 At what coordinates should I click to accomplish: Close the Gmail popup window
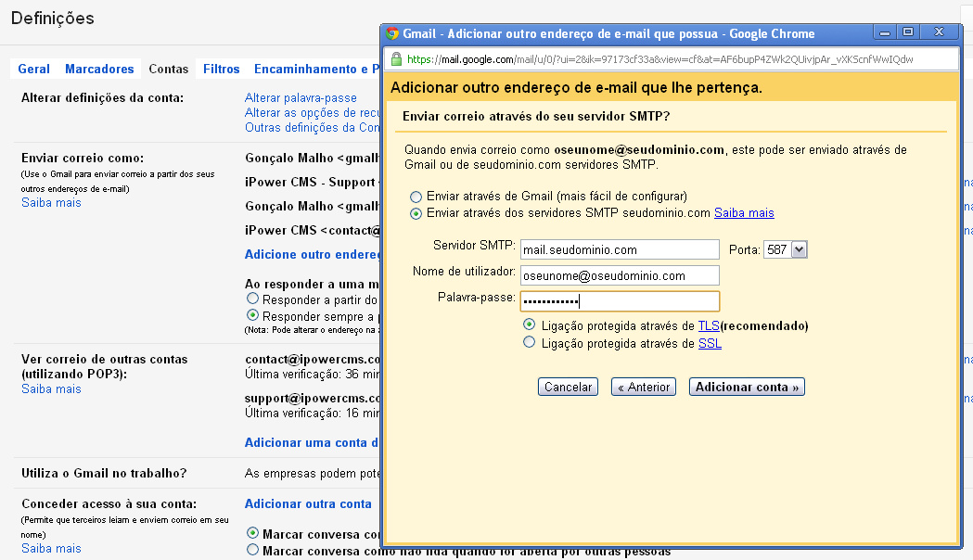click(x=939, y=32)
